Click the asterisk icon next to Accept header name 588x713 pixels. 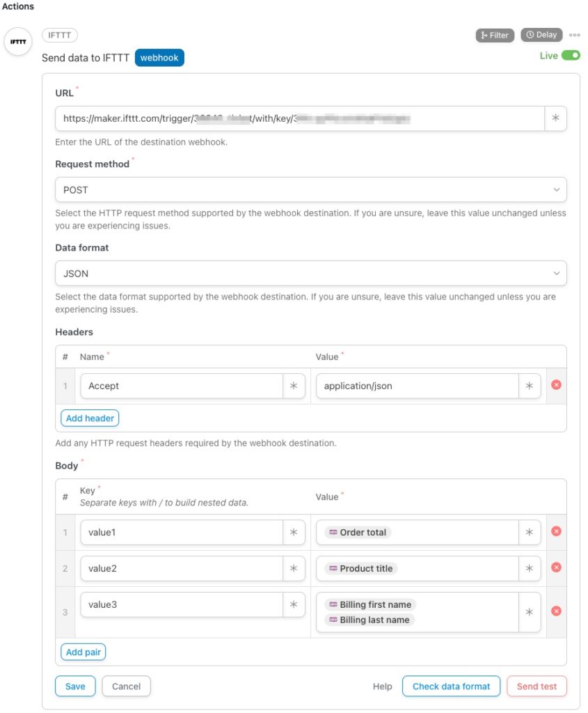click(294, 386)
